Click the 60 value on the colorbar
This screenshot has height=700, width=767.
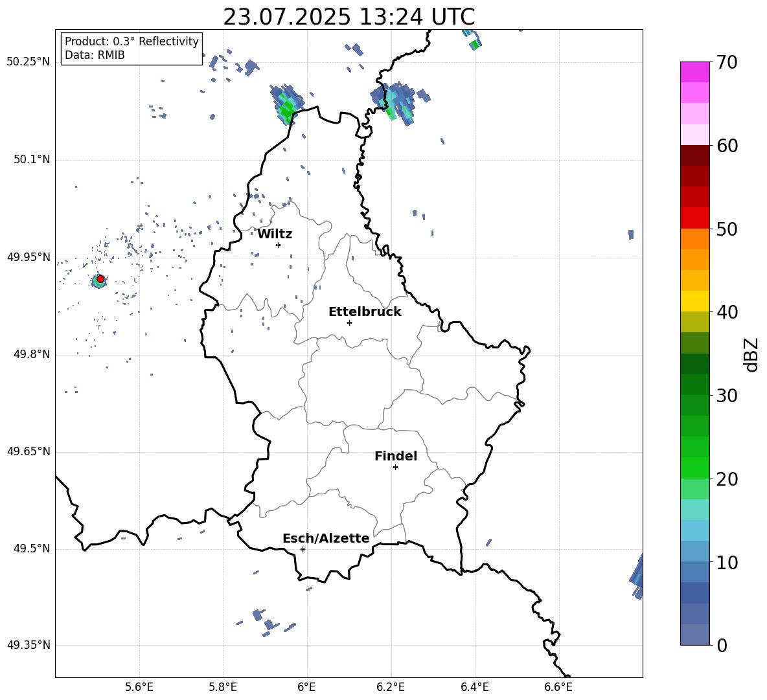point(727,146)
